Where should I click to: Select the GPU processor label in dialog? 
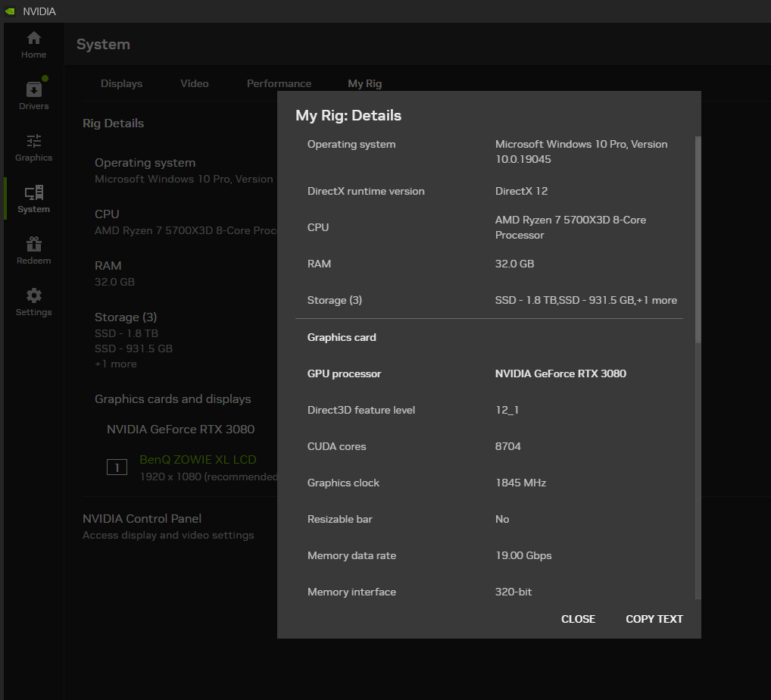click(x=344, y=373)
